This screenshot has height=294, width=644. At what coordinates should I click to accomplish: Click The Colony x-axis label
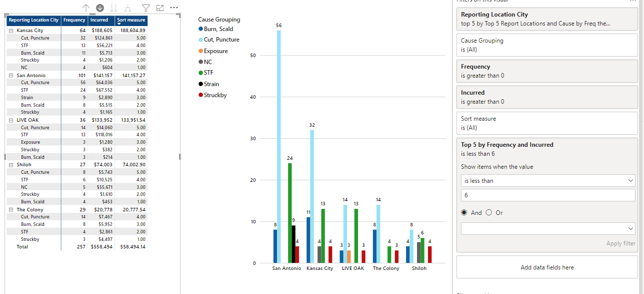pyautogui.click(x=386, y=268)
